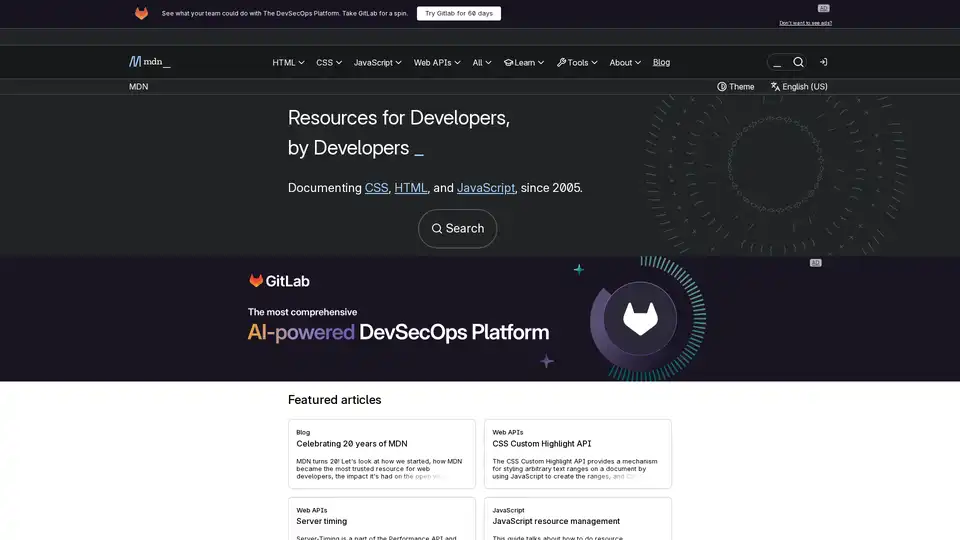The width and height of the screenshot is (960, 540).
Task: Click AI-powered DevSecOps Platform ad headline
Action: click(398, 332)
